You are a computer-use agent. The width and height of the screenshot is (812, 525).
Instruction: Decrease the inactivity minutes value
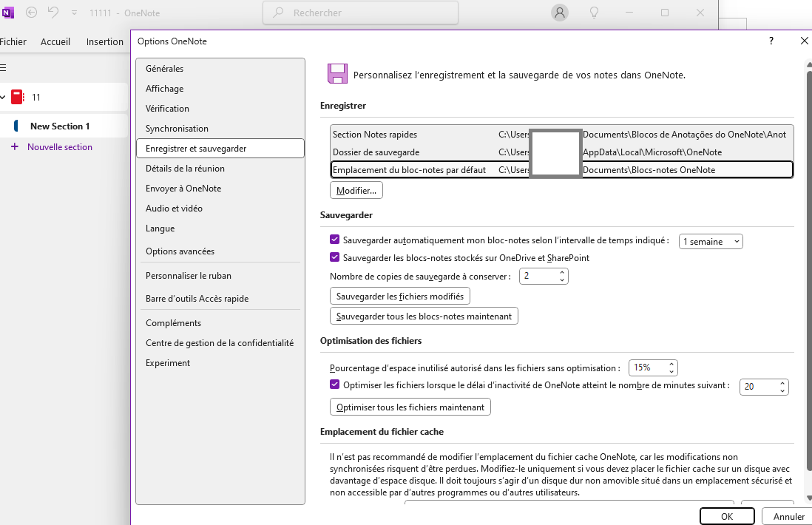pyautogui.click(x=782, y=391)
